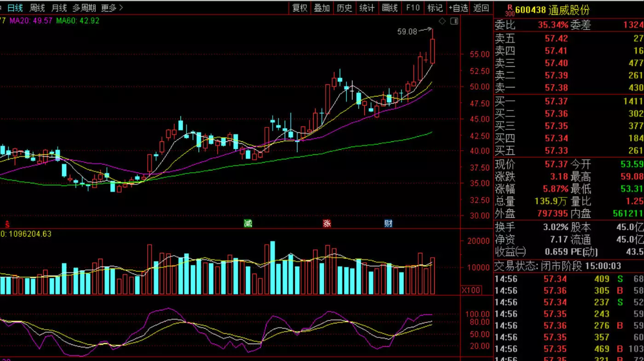This screenshot has width=644, height=361.
Task: Click the 交易状态 闭市阶段 status line
Action: tap(558, 266)
